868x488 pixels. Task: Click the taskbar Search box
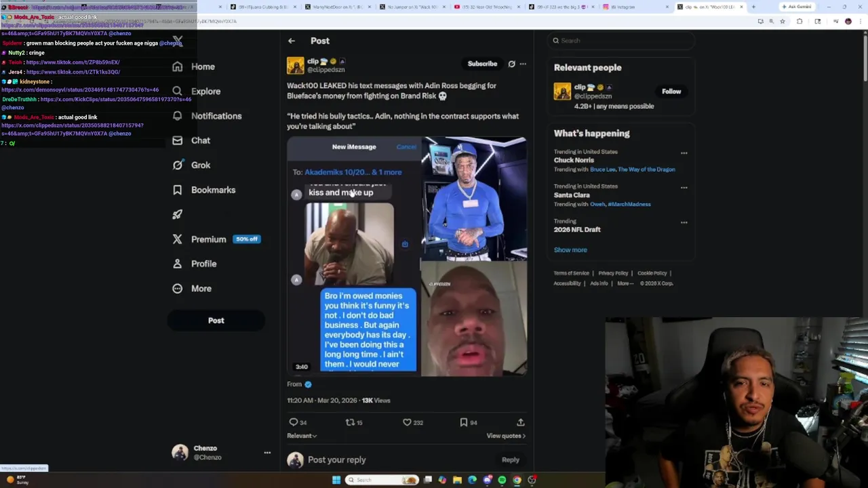point(381,480)
